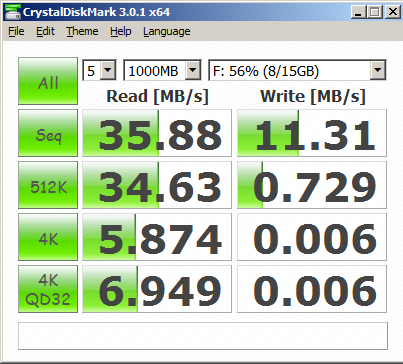Open the Help menu
Viewport: 403px width, 364px height.
121,31
